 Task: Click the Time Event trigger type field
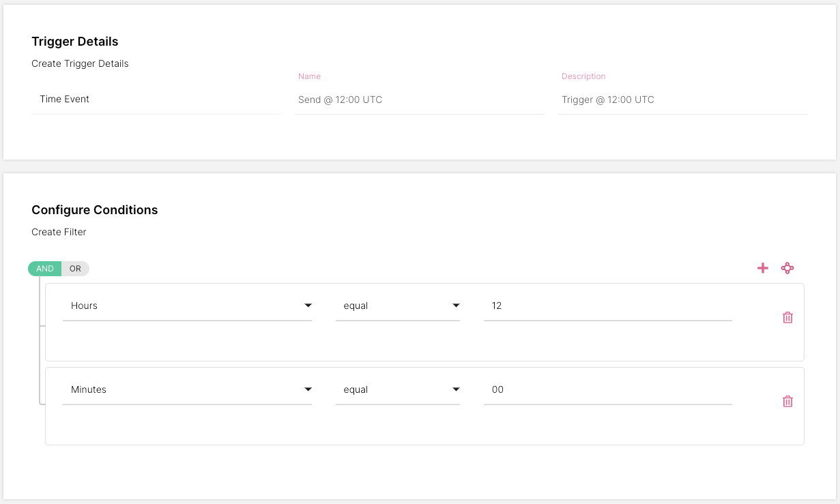[156, 100]
